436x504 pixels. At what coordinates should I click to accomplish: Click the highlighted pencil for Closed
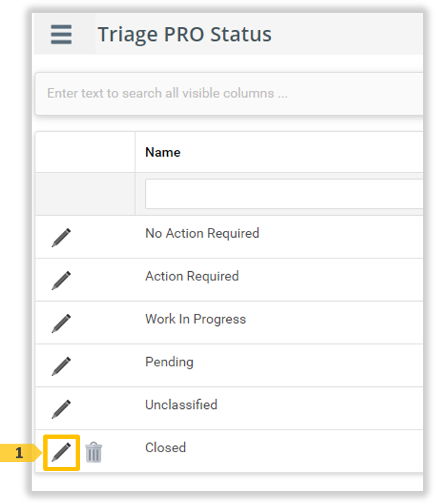click(x=61, y=452)
